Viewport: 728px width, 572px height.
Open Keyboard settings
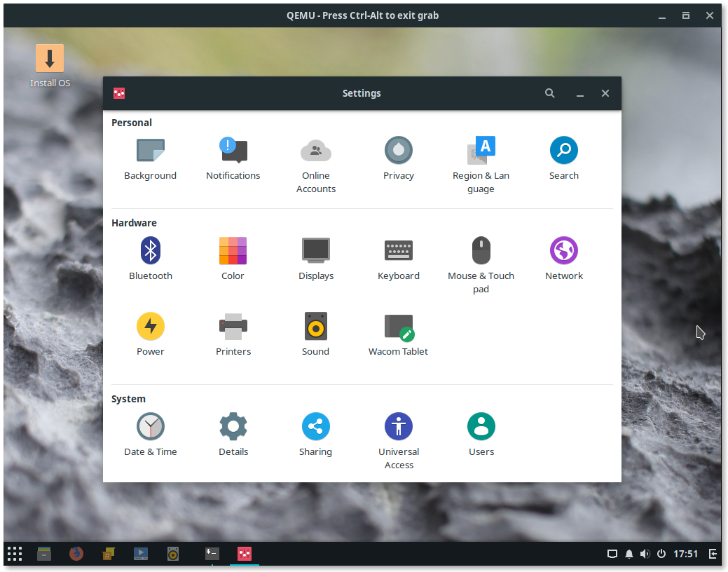pos(399,259)
